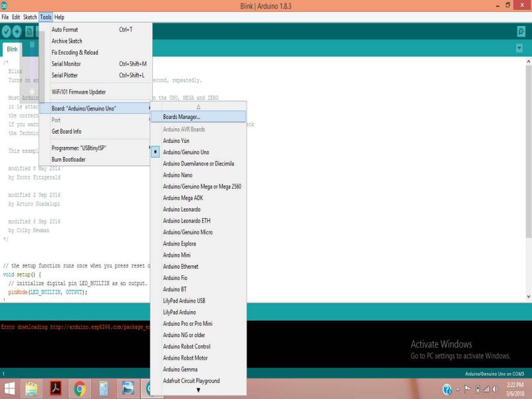Show hidden tray icons arrow
The height and width of the screenshot is (399, 532).
pyautogui.click(x=458, y=390)
